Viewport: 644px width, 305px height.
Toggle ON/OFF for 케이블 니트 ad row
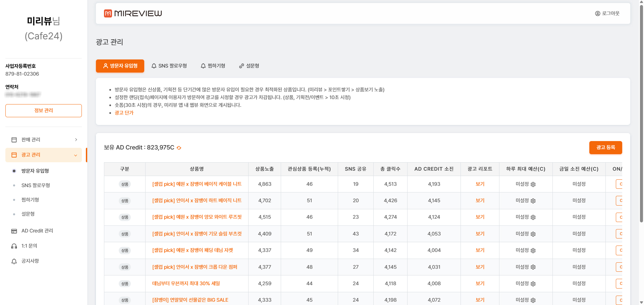pos(619,184)
